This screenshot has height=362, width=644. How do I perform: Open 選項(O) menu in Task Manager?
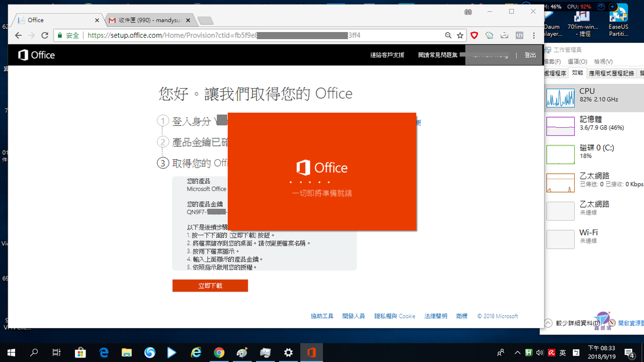577,61
